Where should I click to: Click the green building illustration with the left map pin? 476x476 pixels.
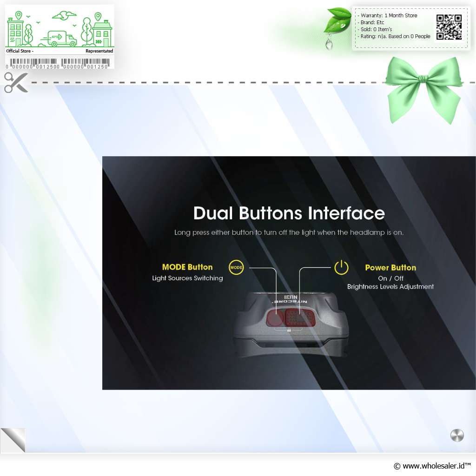tap(15, 29)
